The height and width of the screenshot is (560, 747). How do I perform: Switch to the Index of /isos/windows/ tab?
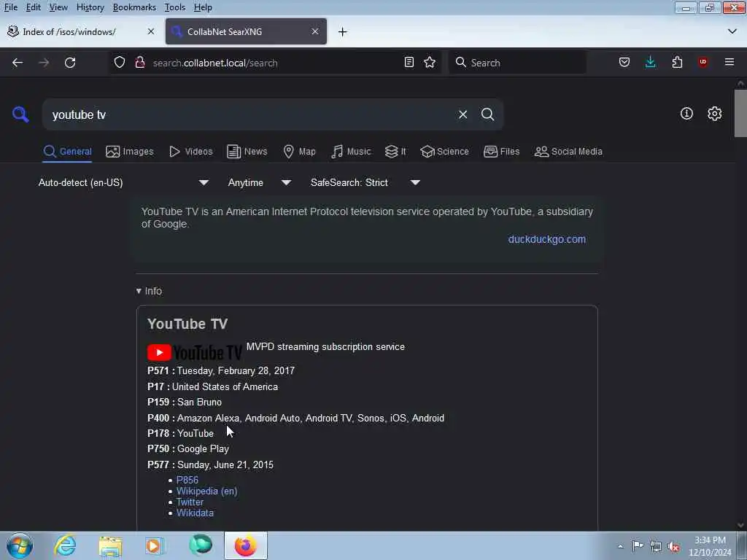coord(82,31)
